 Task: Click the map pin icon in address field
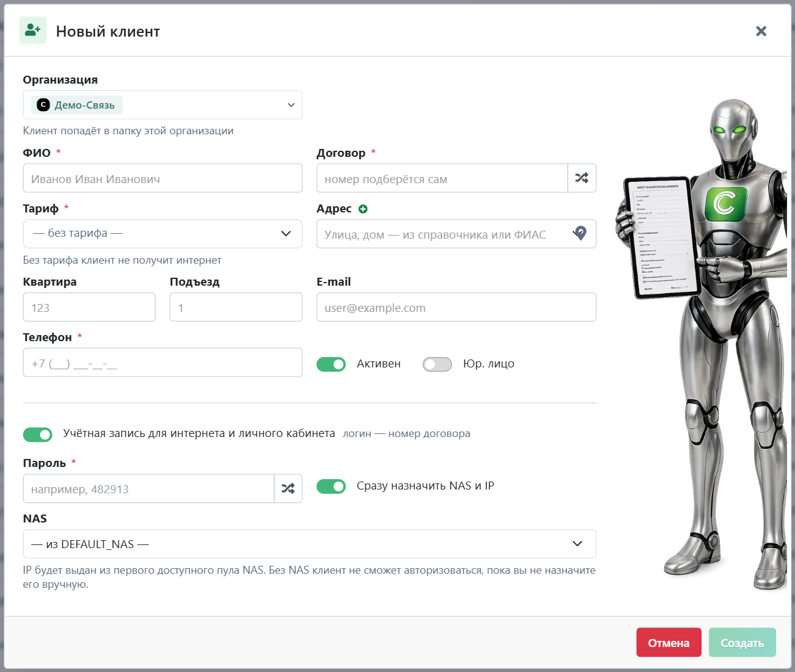[x=580, y=233]
